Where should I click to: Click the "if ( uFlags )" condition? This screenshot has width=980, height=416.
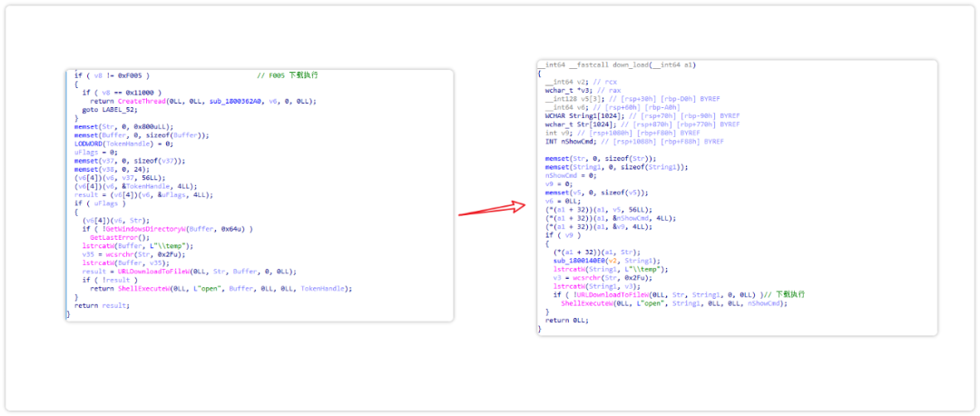(100, 203)
